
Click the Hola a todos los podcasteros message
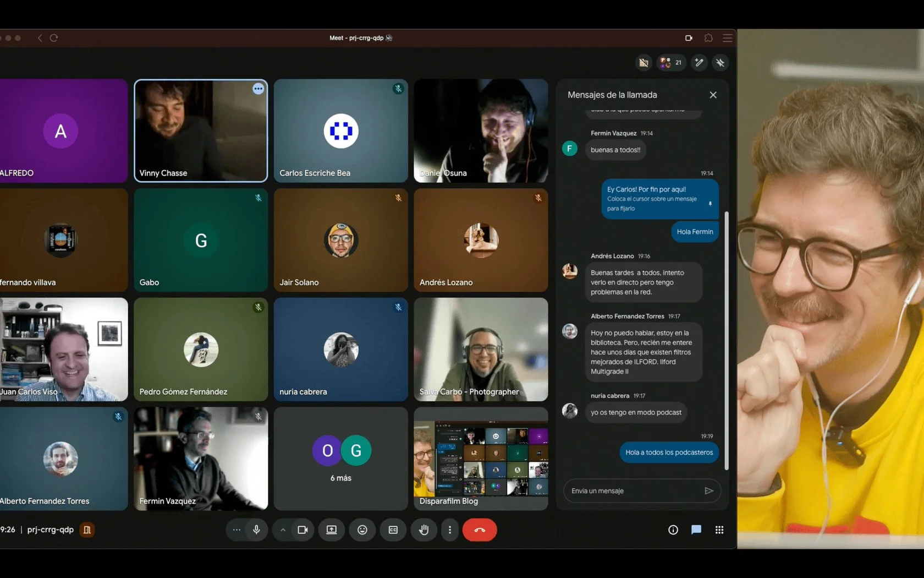(669, 452)
